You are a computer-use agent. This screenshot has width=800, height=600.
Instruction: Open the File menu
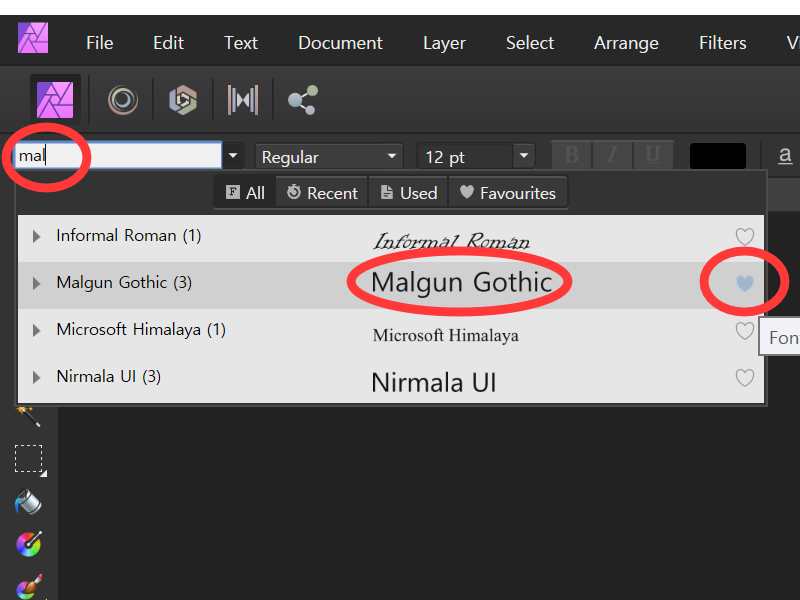99,43
